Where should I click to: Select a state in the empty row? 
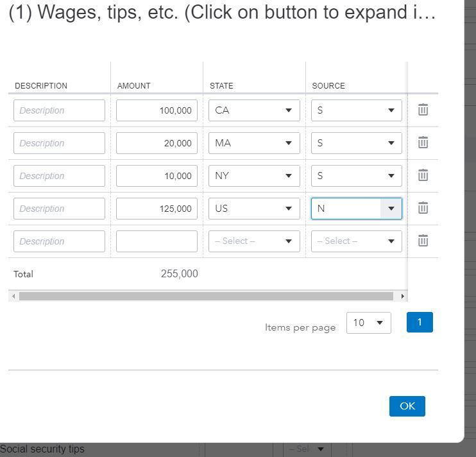[254, 241]
